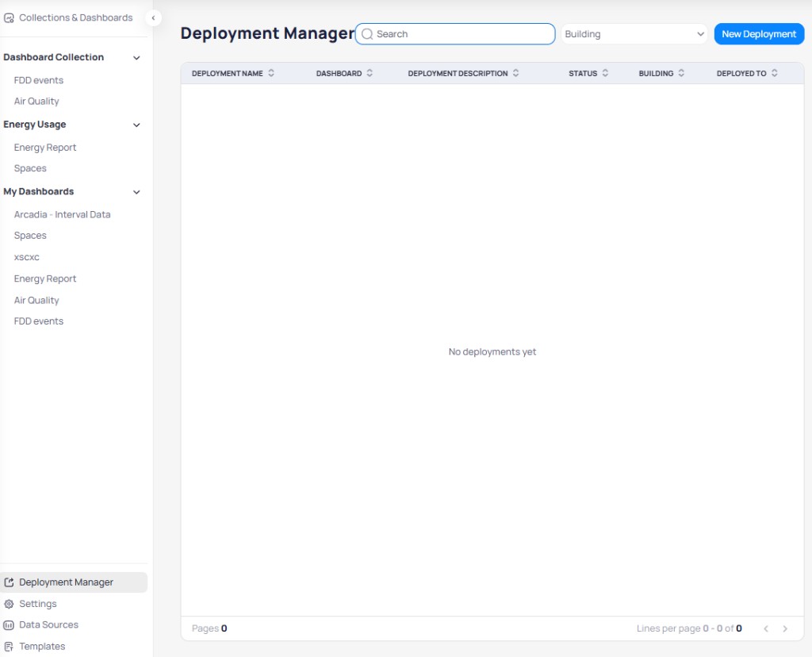Image resolution: width=812 pixels, height=657 pixels.
Task: Click the Deployment Manager sidebar icon
Action: [9, 582]
